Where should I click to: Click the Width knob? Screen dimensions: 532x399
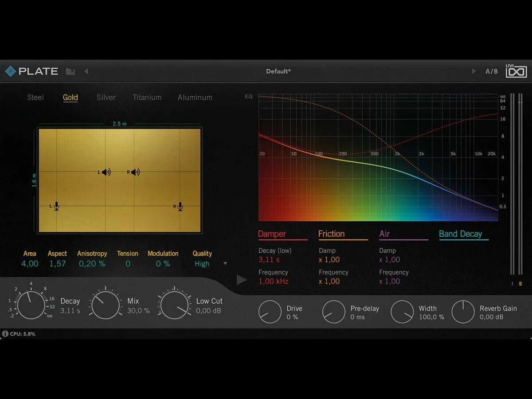pyautogui.click(x=402, y=312)
